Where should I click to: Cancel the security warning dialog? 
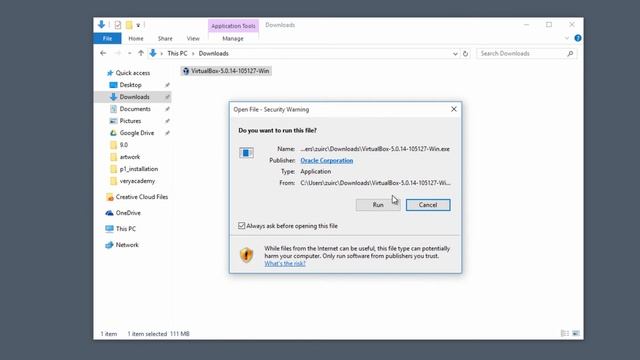pyautogui.click(x=428, y=205)
